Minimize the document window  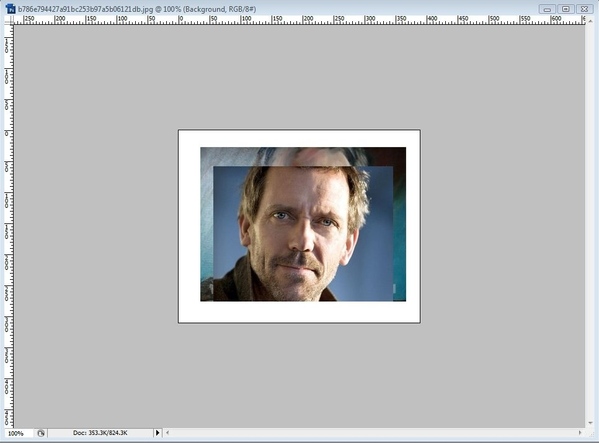[x=547, y=9]
